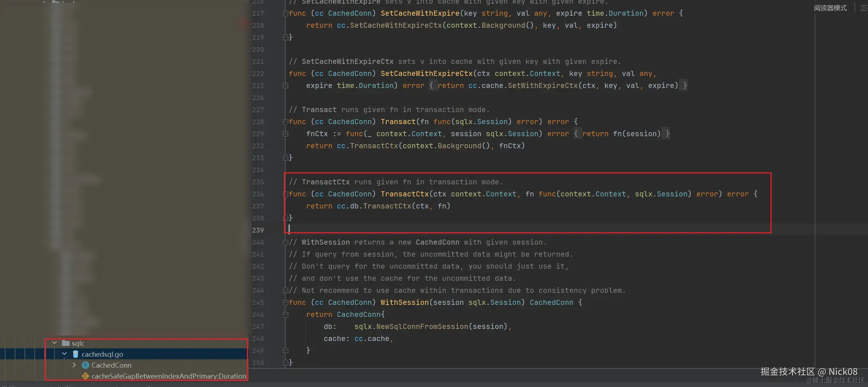Expand the CachedConn type chevron

tap(74, 365)
